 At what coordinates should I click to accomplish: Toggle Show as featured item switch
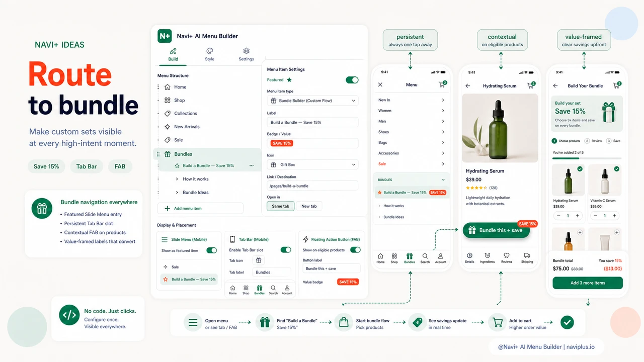click(212, 250)
